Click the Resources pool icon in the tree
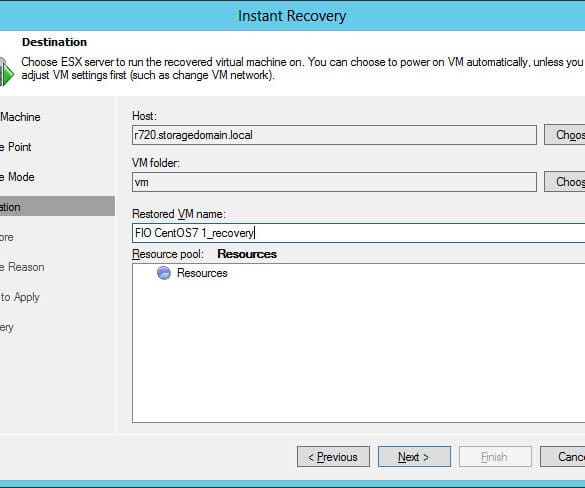This screenshot has width=585, height=488. click(164, 273)
